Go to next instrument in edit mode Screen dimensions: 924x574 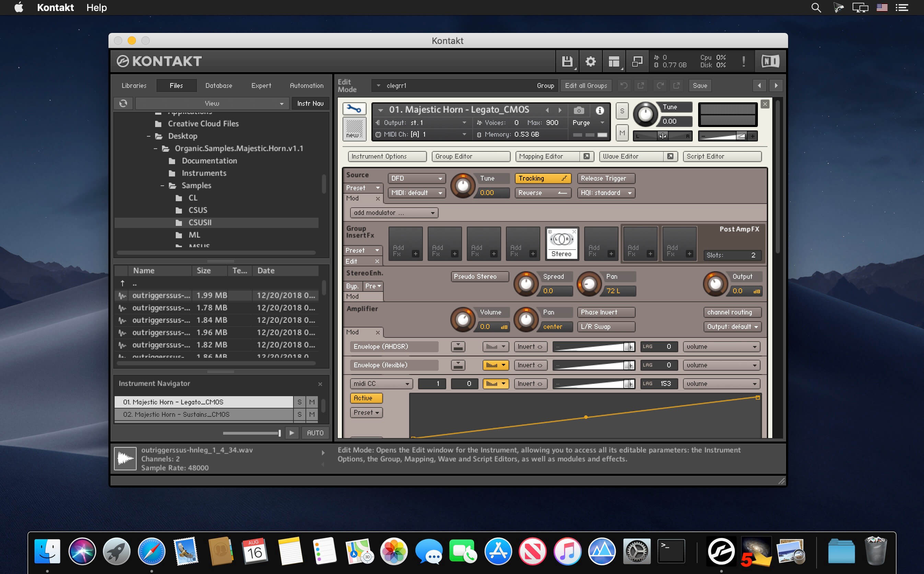coord(776,85)
